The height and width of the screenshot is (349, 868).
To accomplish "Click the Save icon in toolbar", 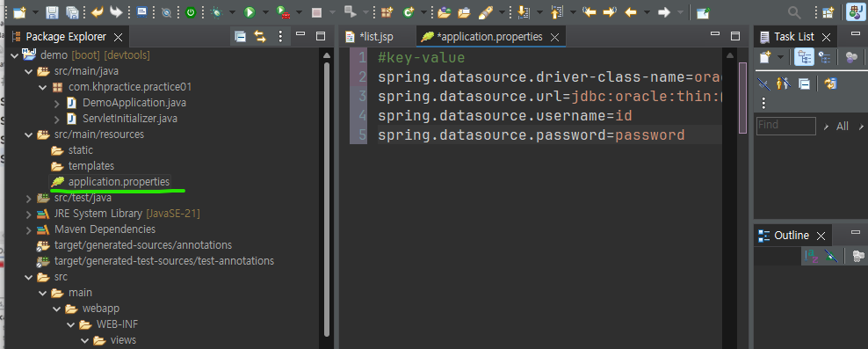I will 52,12.
